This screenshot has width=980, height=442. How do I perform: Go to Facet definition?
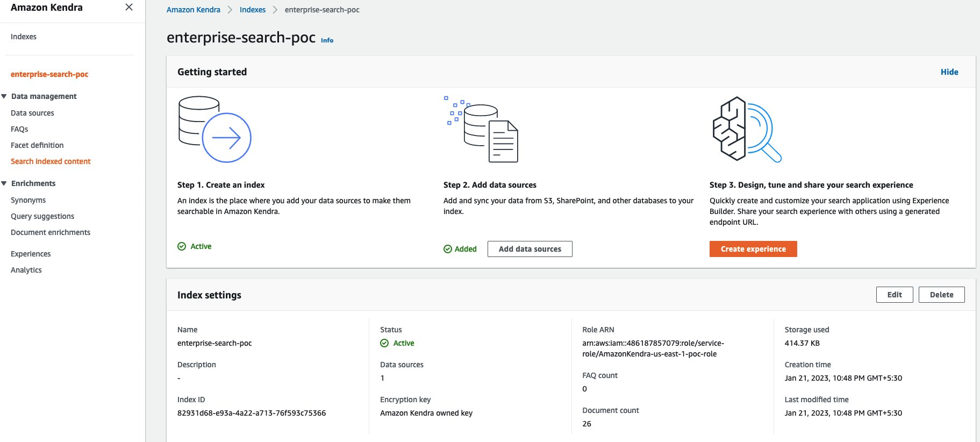click(37, 145)
